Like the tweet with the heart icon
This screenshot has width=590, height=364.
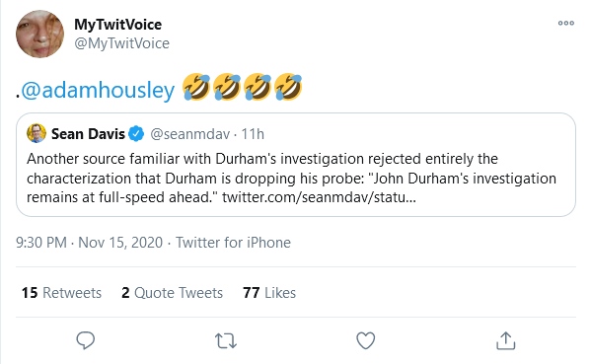[x=366, y=340]
